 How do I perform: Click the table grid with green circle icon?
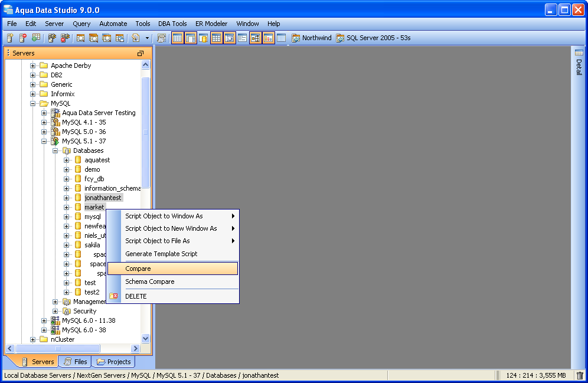click(x=36, y=38)
